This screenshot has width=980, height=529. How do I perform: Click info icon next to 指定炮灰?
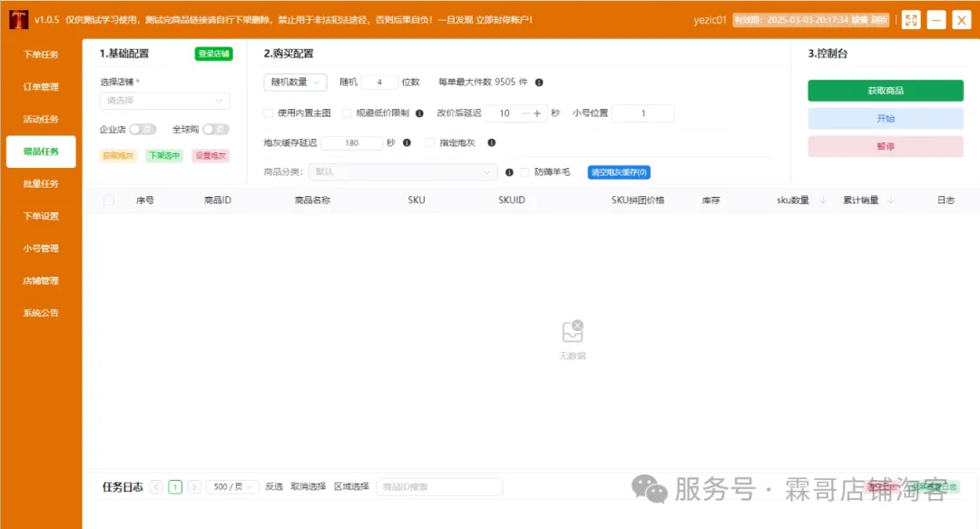click(492, 142)
